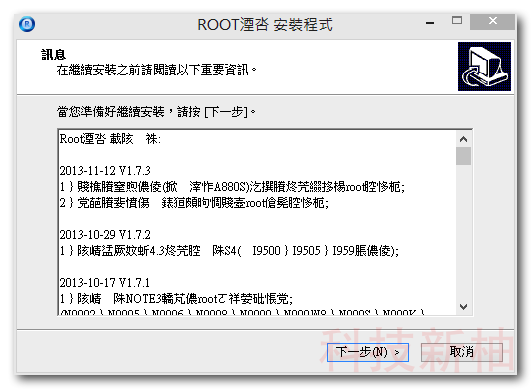Click the window title ROOT 安裝程式
The height and width of the screenshot is (389, 531).
(x=265, y=25)
